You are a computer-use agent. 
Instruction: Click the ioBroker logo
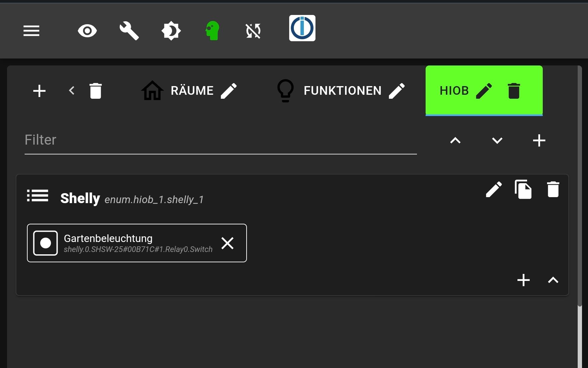tap(302, 28)
